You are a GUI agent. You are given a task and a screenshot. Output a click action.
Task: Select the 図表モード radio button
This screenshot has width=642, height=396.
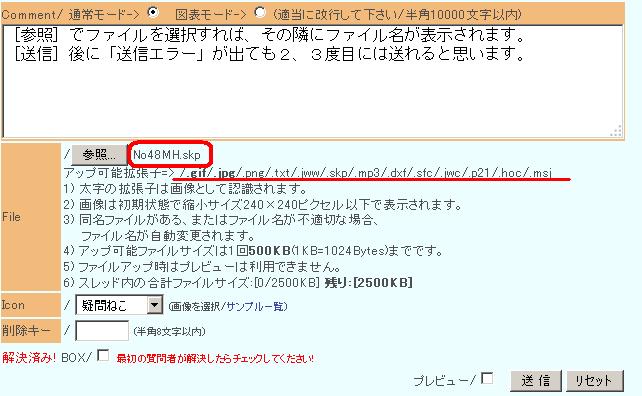coord(260,12)
